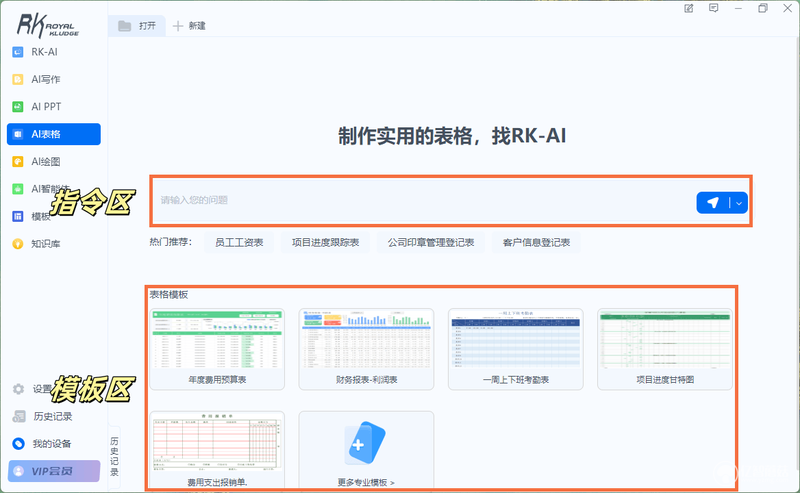
Task: Click the 热门推荐 label
Action: tap(170, 242)
